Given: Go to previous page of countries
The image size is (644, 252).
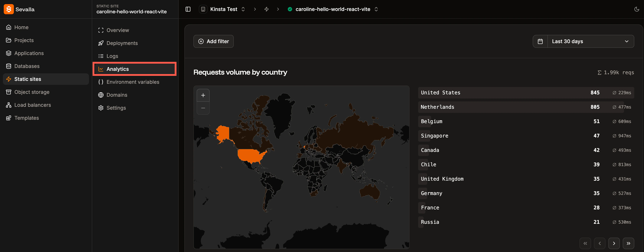Looking at the screenshot, I should coord(600,243).
